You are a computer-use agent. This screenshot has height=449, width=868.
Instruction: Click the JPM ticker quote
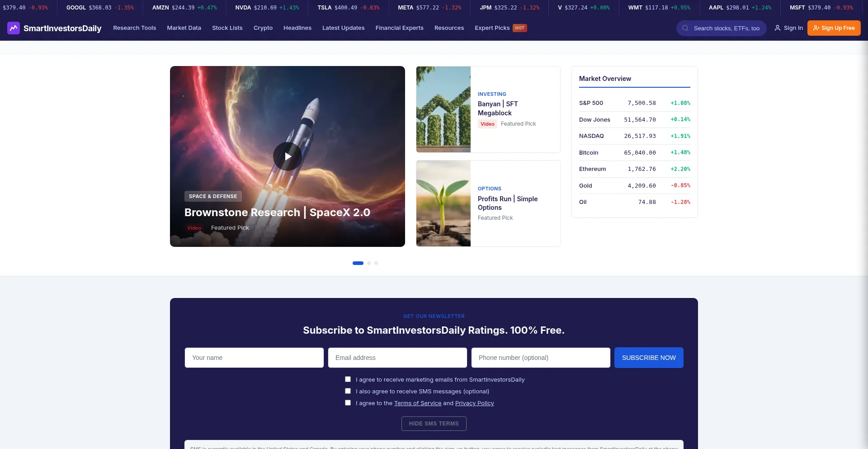509,8
